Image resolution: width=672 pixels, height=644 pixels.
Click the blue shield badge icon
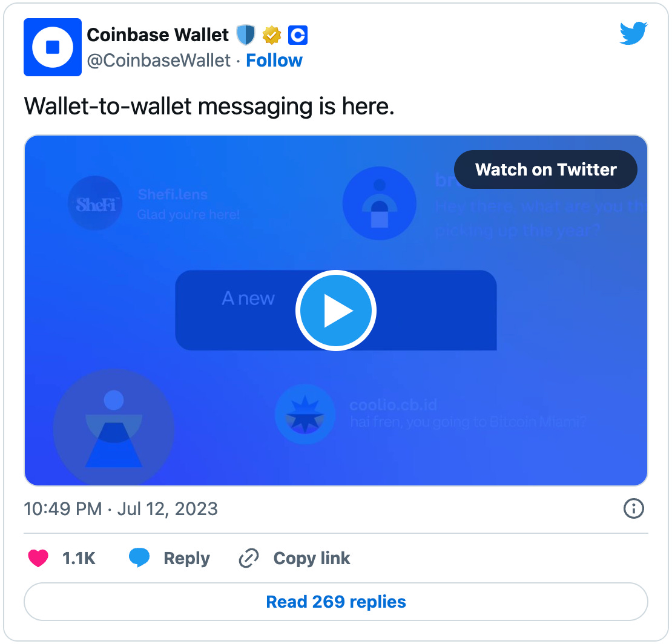point(246,35)
